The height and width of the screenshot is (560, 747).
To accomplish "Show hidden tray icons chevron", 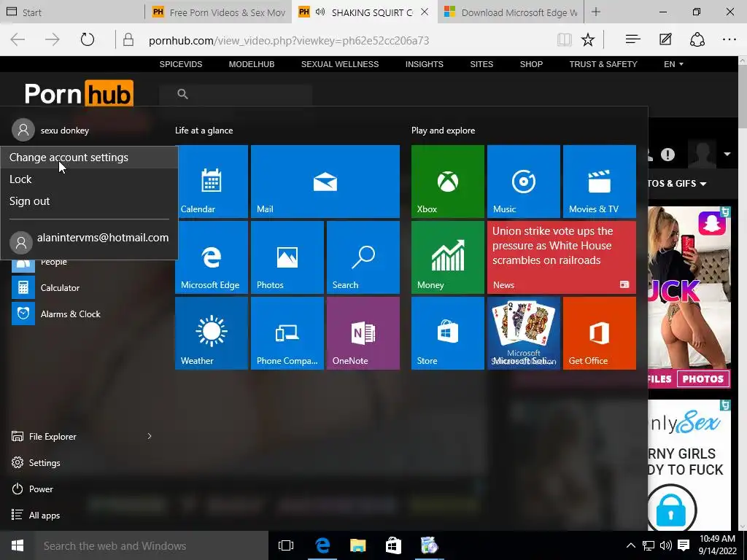I will pyautogui.click(x=630, y=545).
